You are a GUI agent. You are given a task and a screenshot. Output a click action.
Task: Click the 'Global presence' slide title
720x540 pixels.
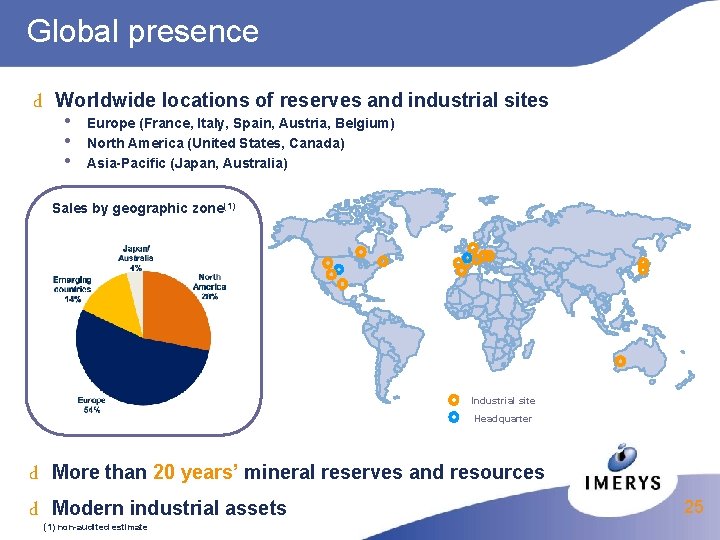[x=143, y=31]
